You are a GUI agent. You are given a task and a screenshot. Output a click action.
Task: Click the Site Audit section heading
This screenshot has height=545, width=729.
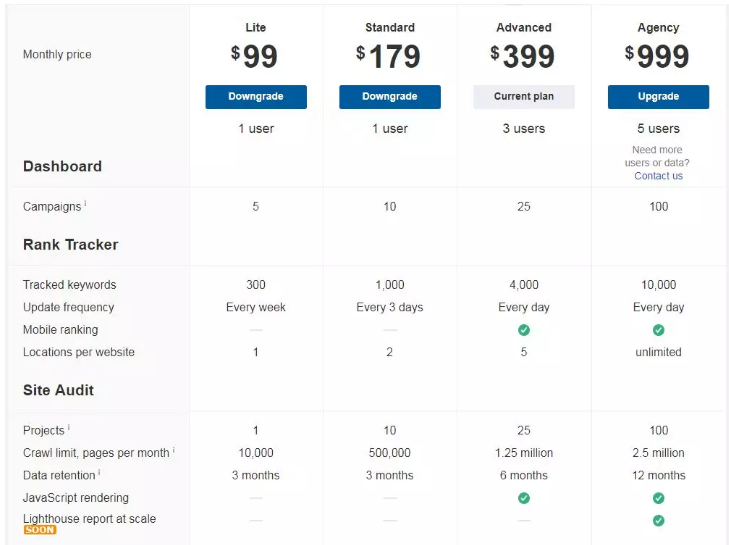point(59,390)
